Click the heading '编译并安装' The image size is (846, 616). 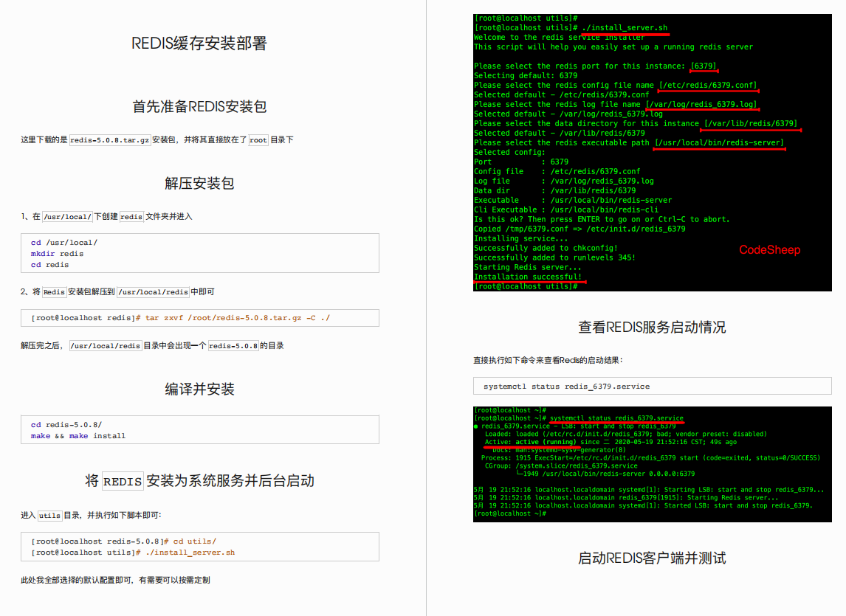tap(199, 389)
